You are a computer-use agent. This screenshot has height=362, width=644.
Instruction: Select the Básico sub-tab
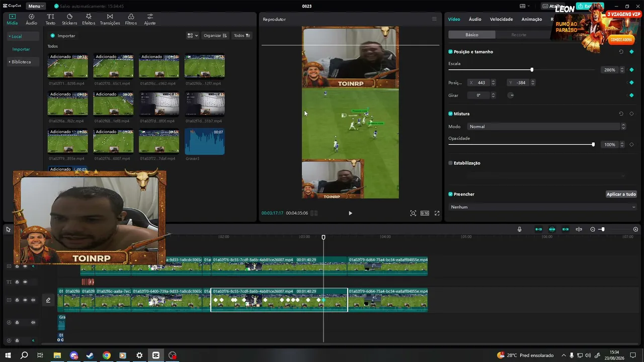pos(472,35)
